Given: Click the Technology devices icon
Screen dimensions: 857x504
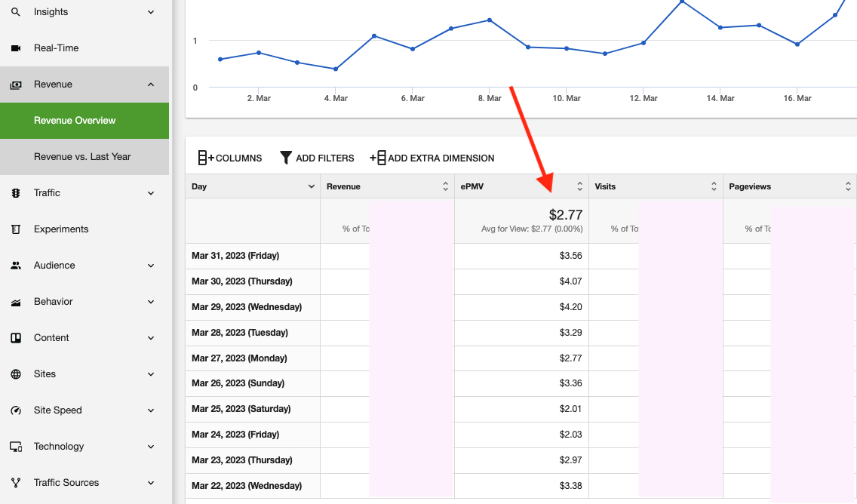Looking at the screenshot, I should [x=16, y=447].
